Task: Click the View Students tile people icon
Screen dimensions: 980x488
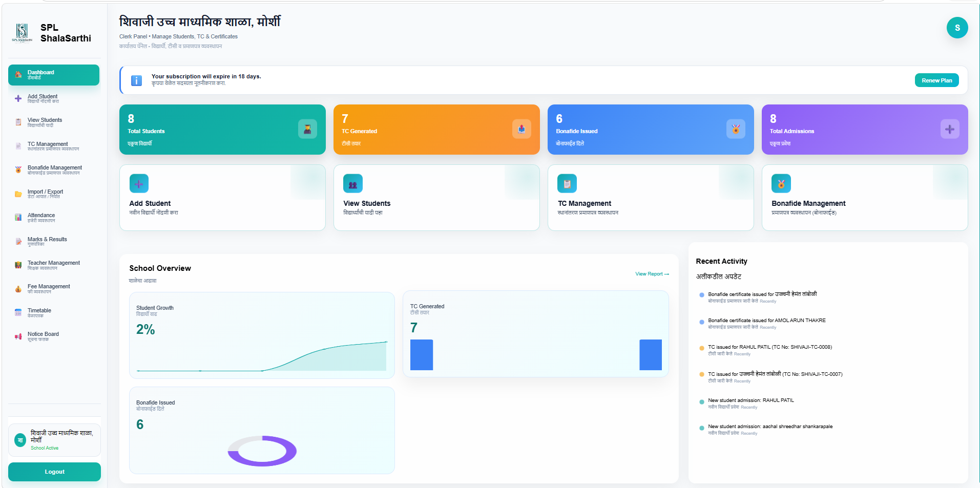Action: (353, 184)
